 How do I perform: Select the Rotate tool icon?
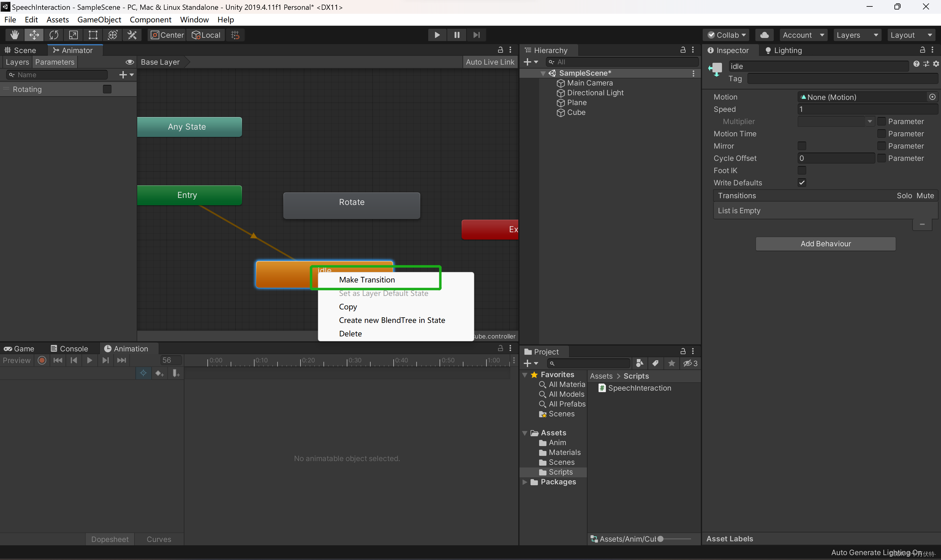(x=54, y=35)
